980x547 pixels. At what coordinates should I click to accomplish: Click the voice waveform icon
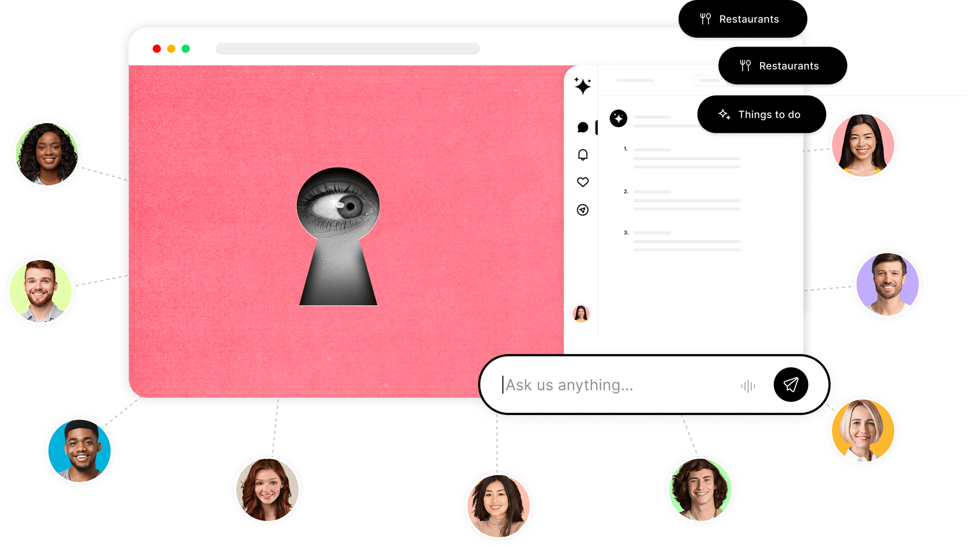point(748,386)
